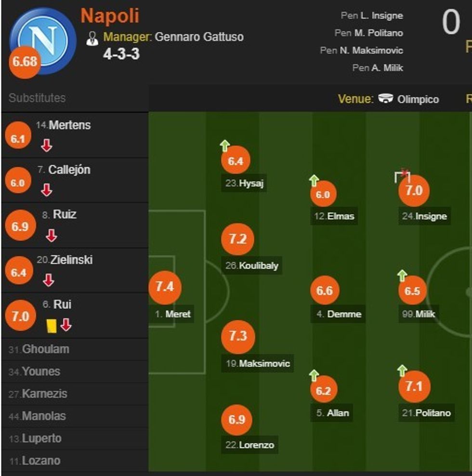472x476 pixels.
Task: Click the missed penalty icon on Insigne
Action: click(402, 176)
